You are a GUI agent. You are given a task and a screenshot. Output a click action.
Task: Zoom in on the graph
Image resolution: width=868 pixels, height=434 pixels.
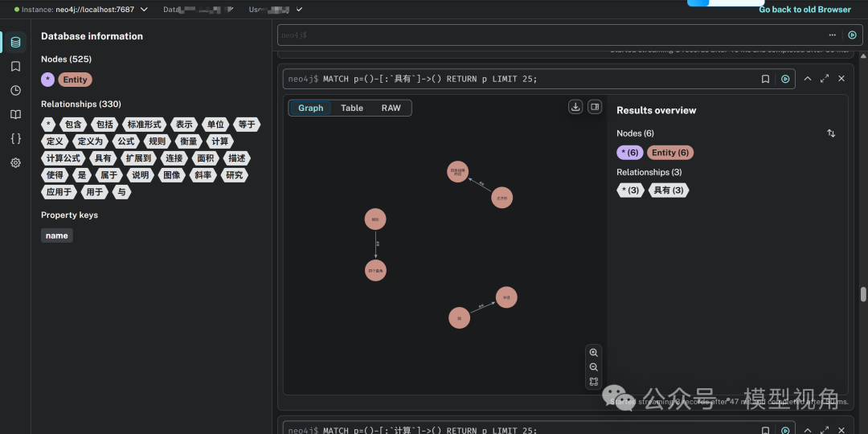point(593,353)
